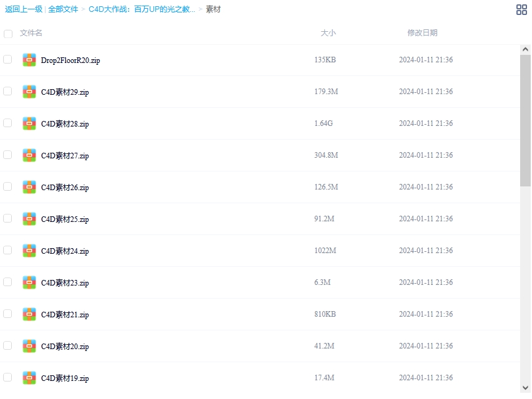Open file C4D素材20.zip
532x399 pixels.
[x=65, y=347]
